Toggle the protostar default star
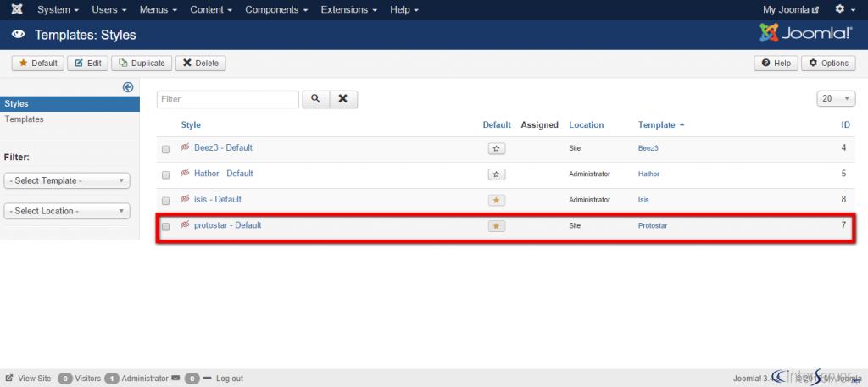The width and height of the screenshot is (868, 387). pos(497,225)
